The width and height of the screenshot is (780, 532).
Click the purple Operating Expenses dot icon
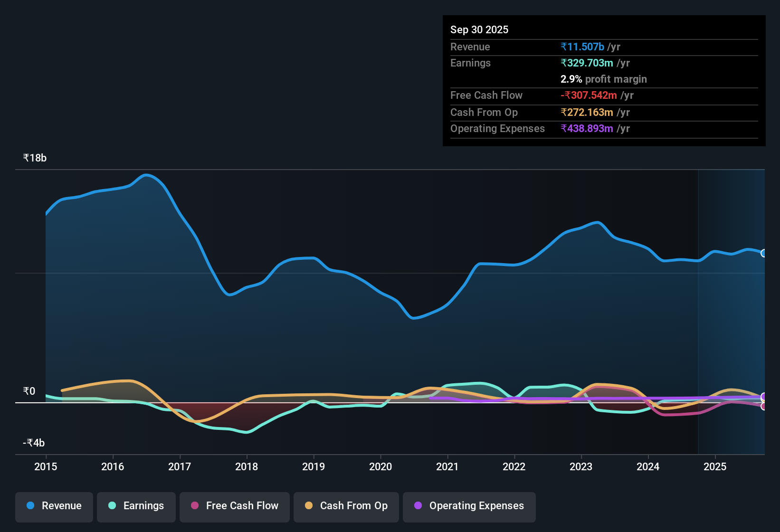tap(418, 506)
